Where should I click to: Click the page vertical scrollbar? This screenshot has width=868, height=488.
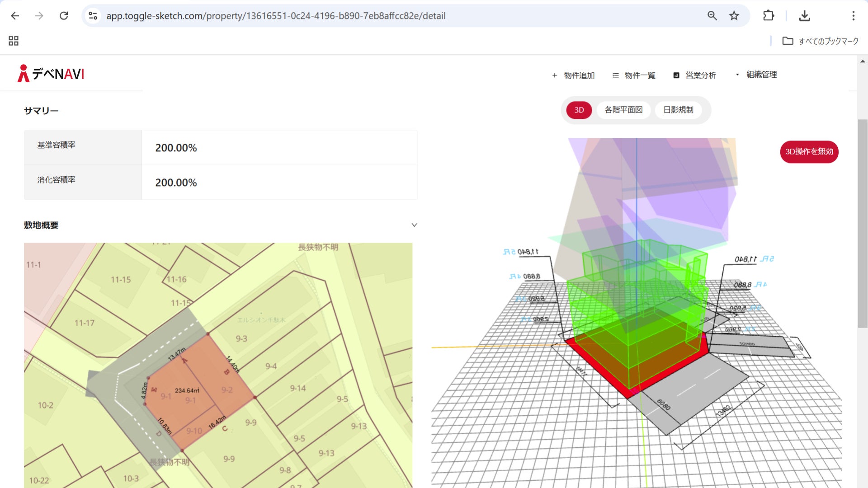tap(863, 224)
